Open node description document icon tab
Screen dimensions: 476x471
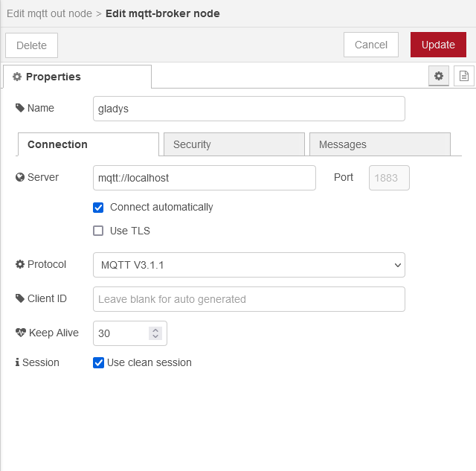tap(464, 76)
